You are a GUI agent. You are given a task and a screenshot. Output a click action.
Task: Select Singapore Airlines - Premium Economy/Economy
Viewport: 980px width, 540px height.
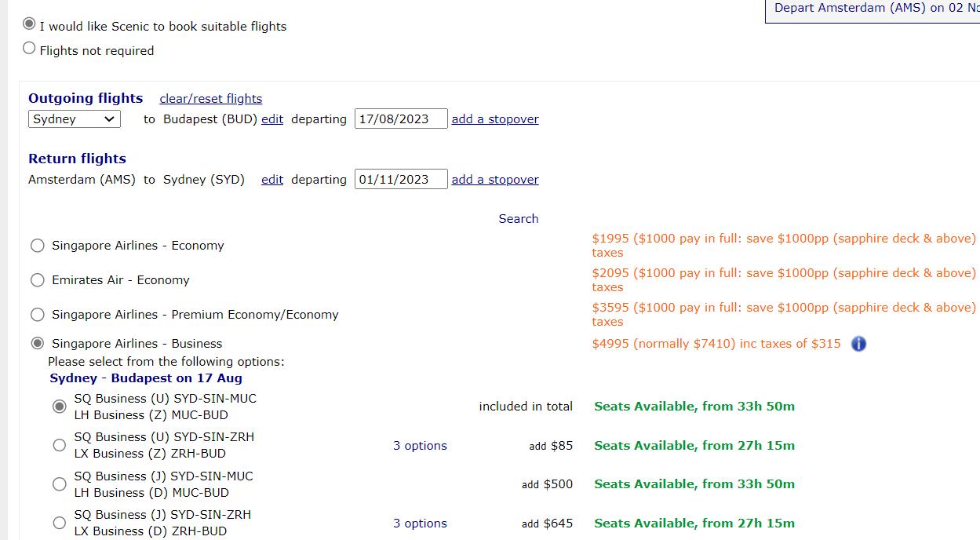pyautogui.click(x=37, y=315)
